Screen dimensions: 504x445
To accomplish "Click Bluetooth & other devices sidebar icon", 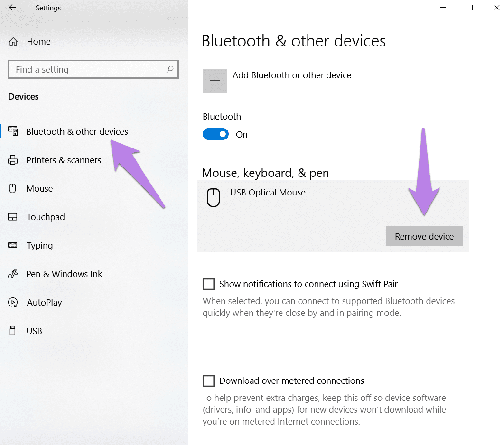I will coord(13,131).
